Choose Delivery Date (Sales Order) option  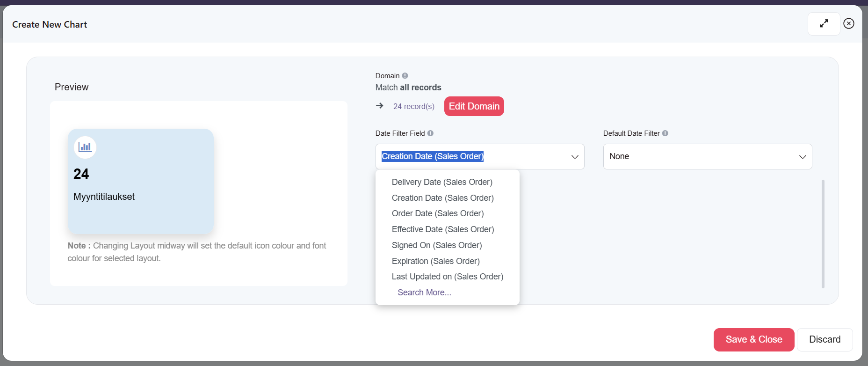[442, 182]
